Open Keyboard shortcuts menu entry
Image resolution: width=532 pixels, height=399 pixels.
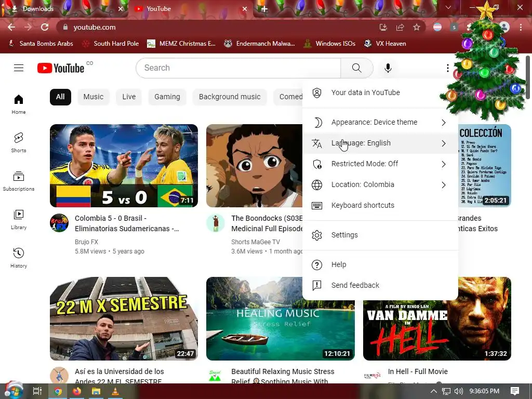click(x=380, y=205)
